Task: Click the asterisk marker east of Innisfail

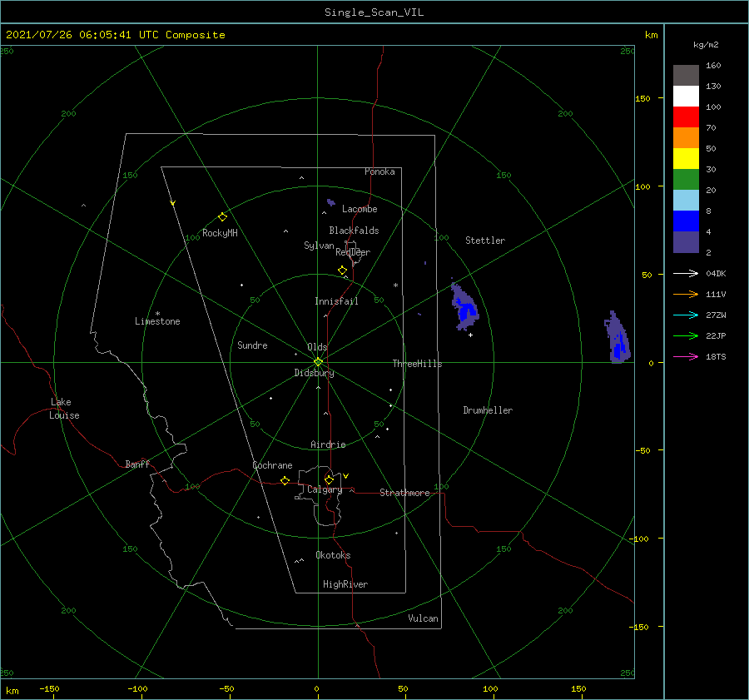Action: pos(395,285)
